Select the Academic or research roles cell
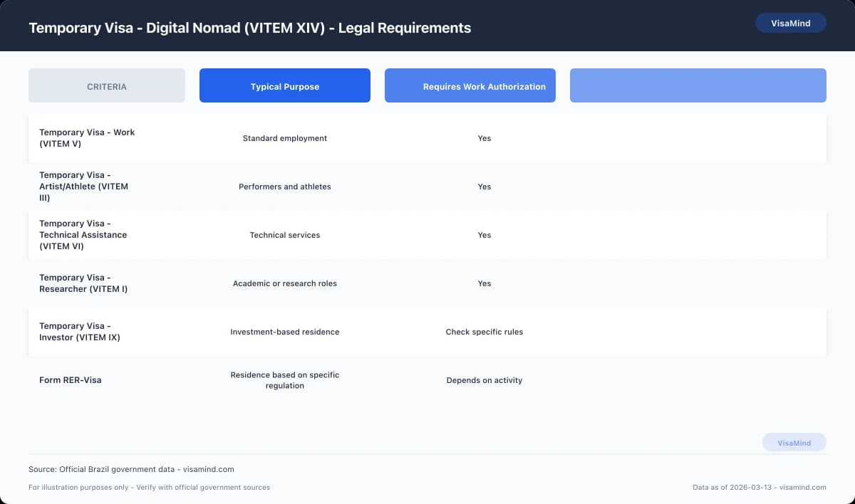Viewport: 855px width, 504px height. pyautogui.click(x=285, y=283)
